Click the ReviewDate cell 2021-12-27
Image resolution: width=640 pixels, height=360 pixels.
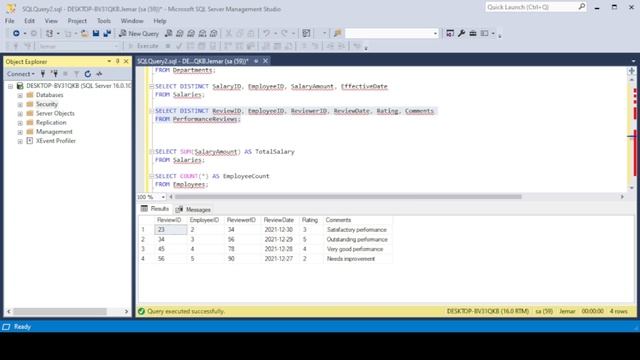pyautogui.click(x=280, y=259)
